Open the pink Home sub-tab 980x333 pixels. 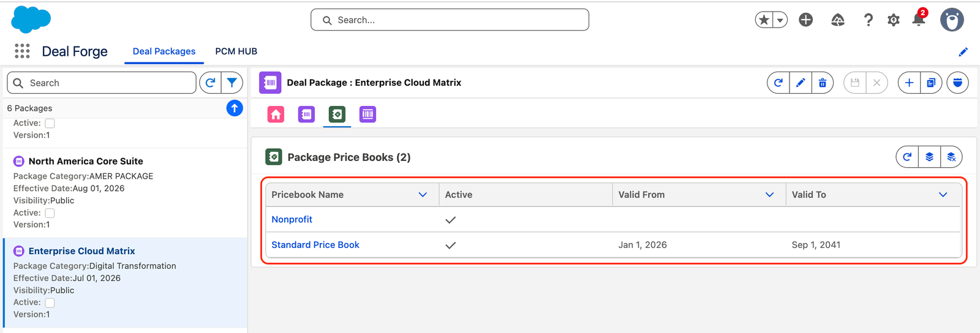(276, 114)
